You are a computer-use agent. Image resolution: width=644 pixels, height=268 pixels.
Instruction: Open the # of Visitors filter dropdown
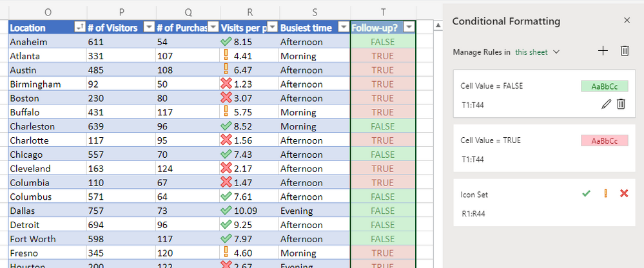pyautogui.click(x=148, y=27)
